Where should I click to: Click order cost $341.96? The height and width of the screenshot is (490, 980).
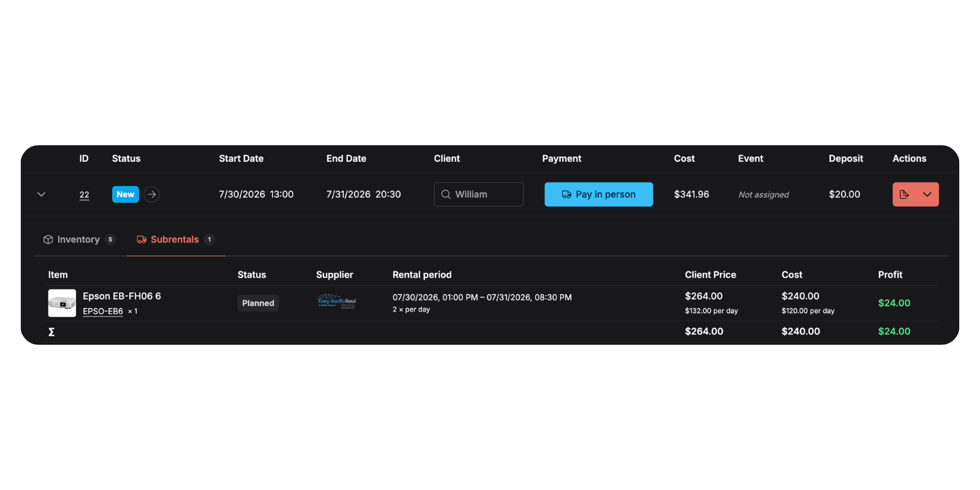click(692, 194)
